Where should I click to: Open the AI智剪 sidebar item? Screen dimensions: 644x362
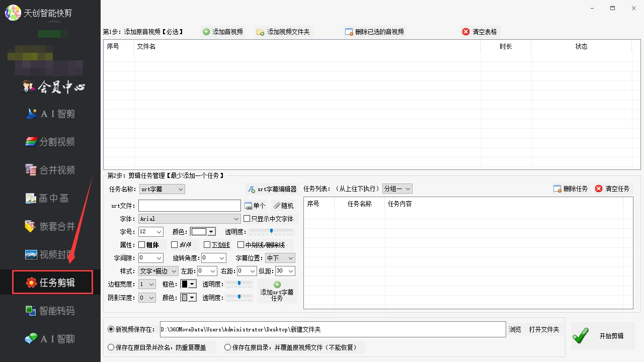click(x=50, y=114)
